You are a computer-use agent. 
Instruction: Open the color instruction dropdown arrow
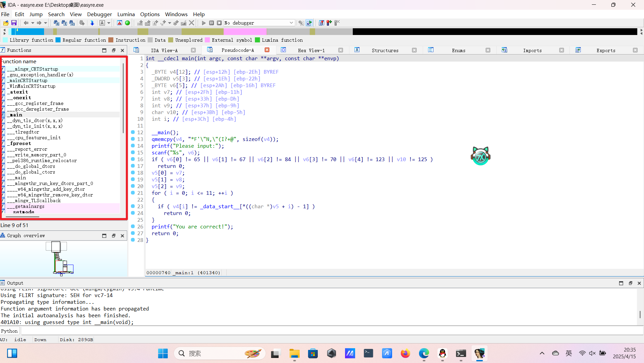pyautogui.click(x=110, y=23)
